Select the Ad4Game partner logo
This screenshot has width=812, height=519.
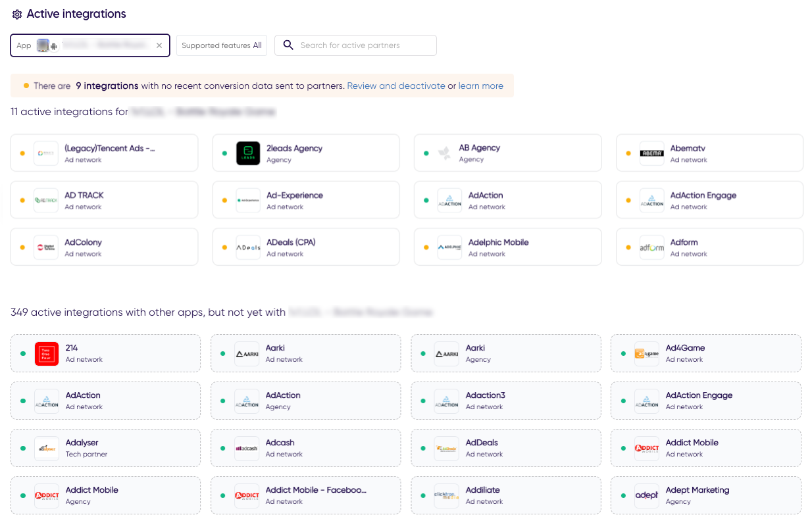(x=646, y=353)
